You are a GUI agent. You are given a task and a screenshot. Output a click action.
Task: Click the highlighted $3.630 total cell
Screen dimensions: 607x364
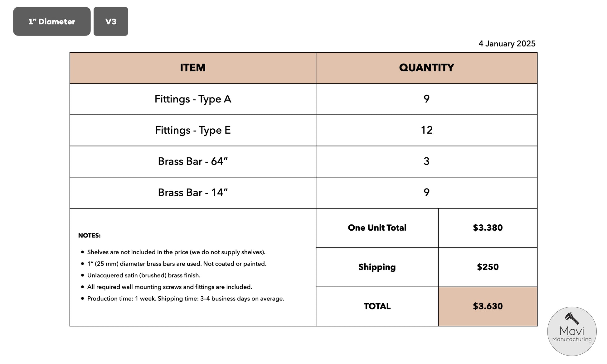[x=488, y=306]
